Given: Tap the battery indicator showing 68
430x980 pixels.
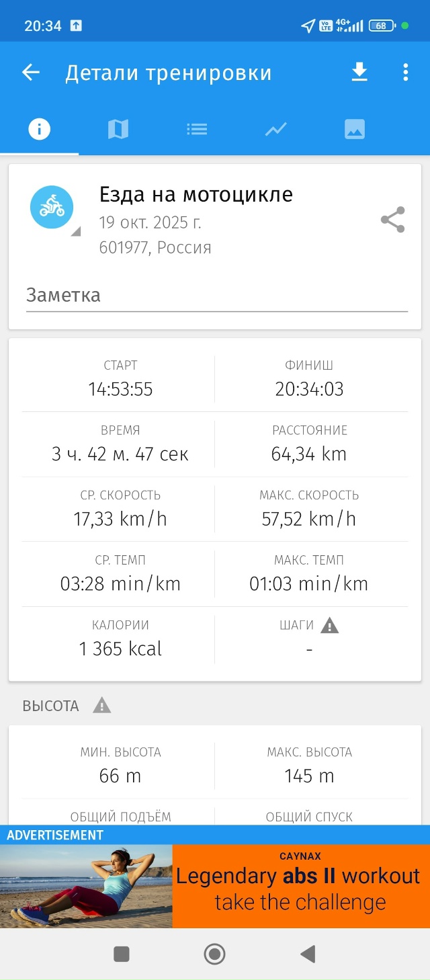Looking at the screenshot, I should click(382, 25).
